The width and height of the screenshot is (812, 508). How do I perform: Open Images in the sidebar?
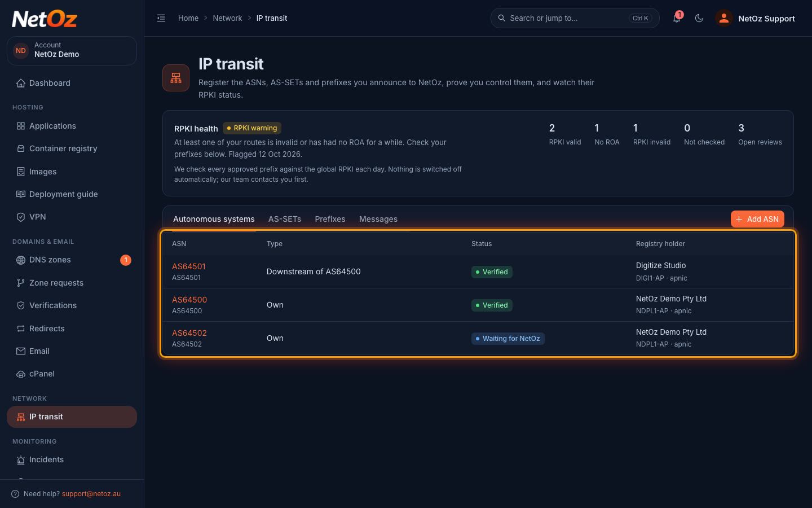[72, 172]
